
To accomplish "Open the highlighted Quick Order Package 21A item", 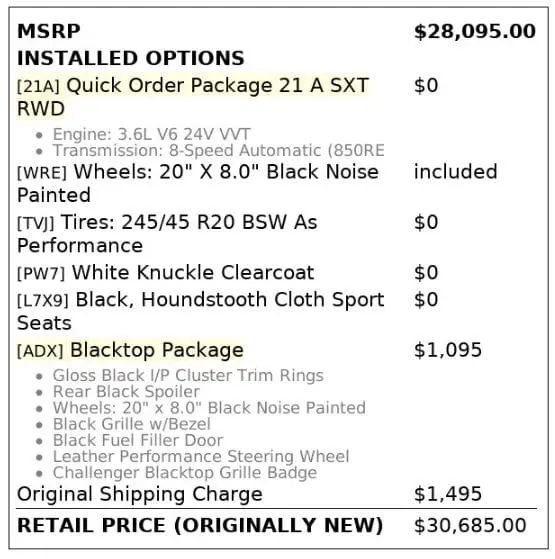I will [193, 97].
